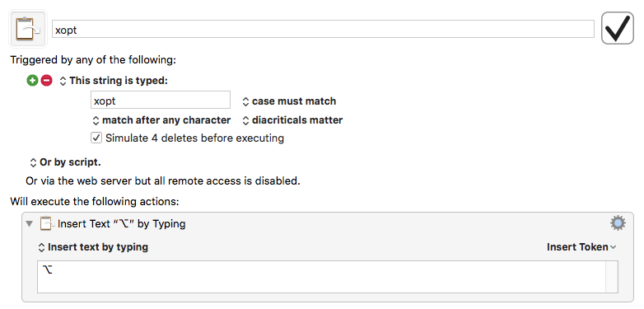The height and width of the screenshot is (309, 644).
Task: Open the action gear menu
Action: pyautogui.click(x=618, y=223)
